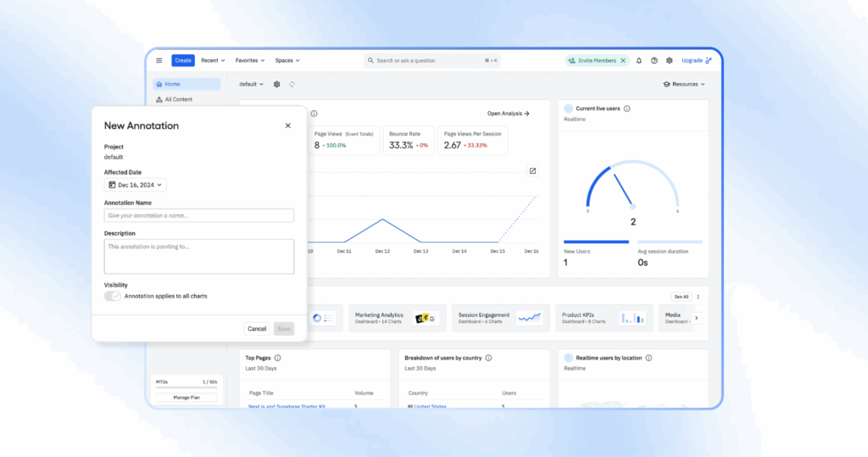Open the notifications bell

pyautogui.click(x=639, y=60)
